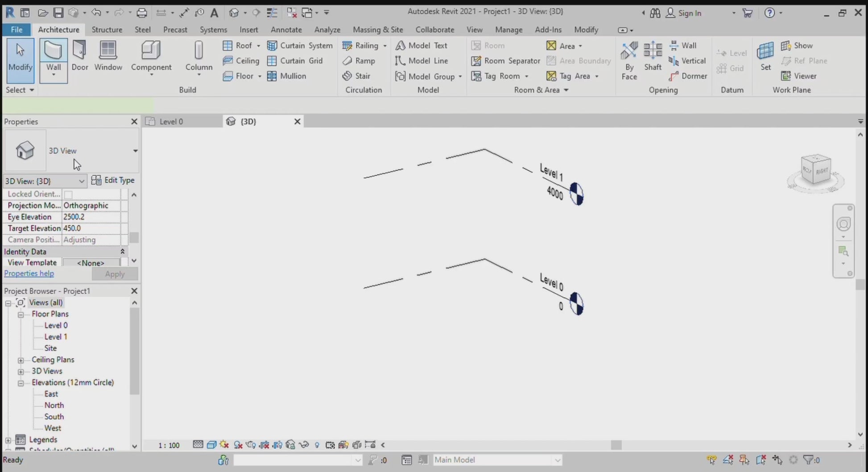This screenshot has height=472, width=868.
Task: Collapse the Identity Data section
Action: click(x=122, y=252)
